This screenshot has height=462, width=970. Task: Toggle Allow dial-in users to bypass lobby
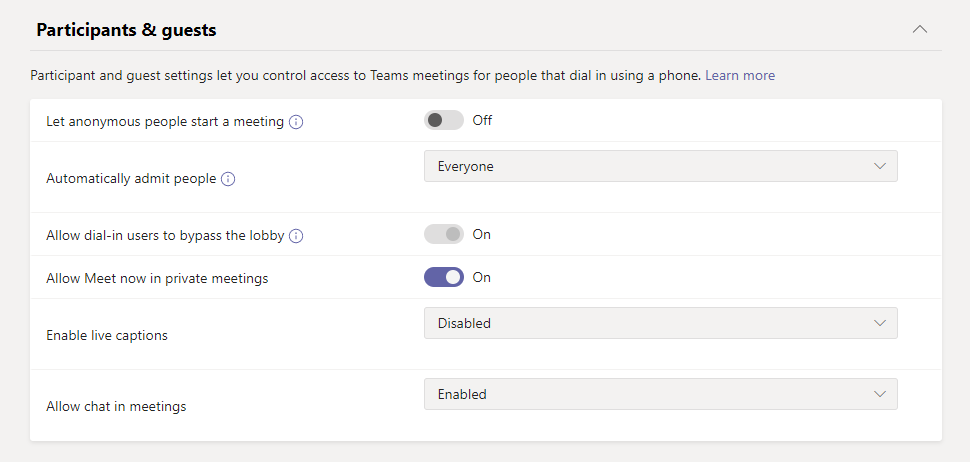pos(444,234)
